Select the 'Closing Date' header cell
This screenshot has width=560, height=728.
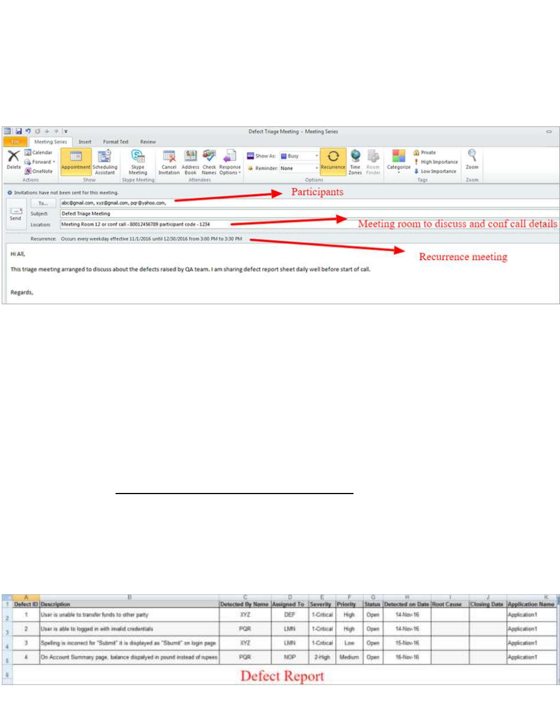point(487,604)
